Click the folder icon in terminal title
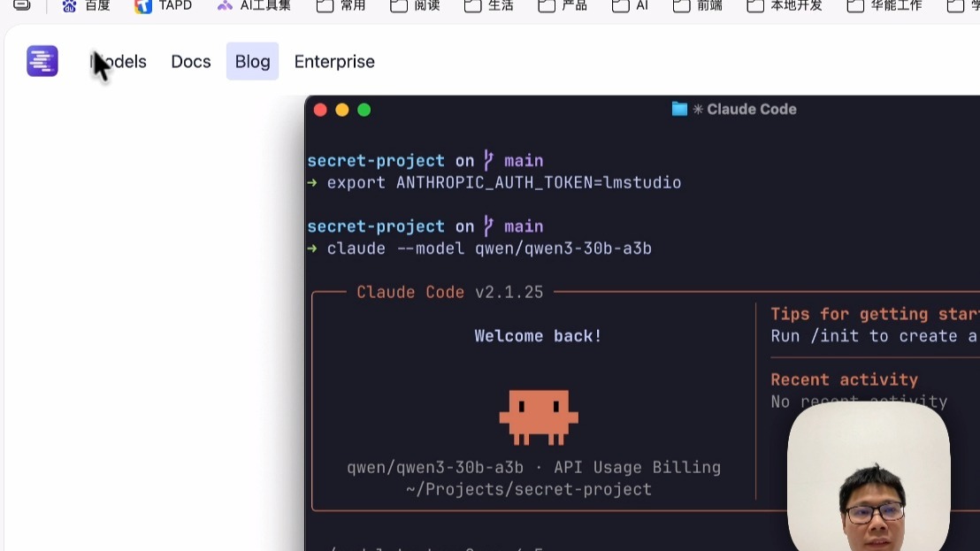The height and width of the screenshot is (551, 980). [679, 110]
